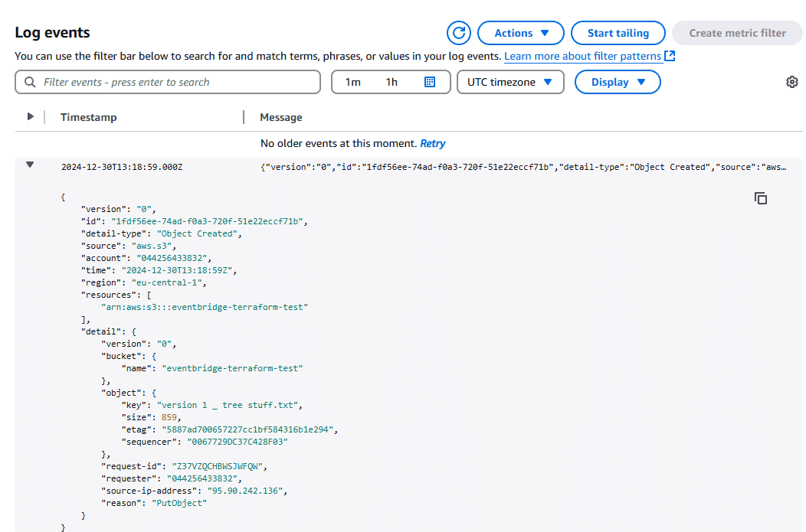Viewport: 806px width, 532px height.
Task: Expand all rows with header triangle
Action: 31,116
